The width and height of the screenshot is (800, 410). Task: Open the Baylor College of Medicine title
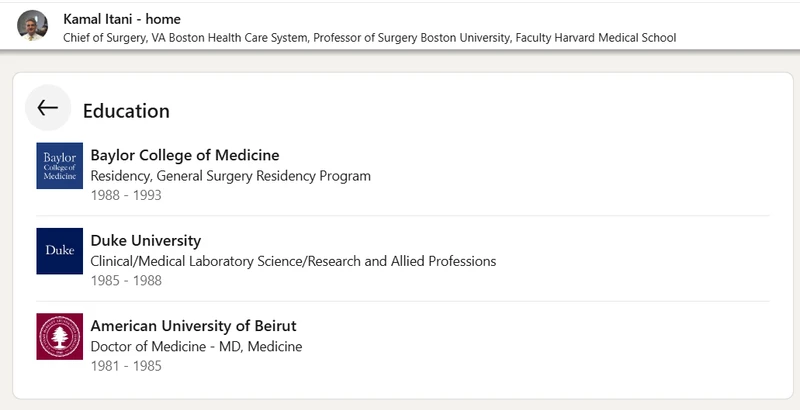184,155
